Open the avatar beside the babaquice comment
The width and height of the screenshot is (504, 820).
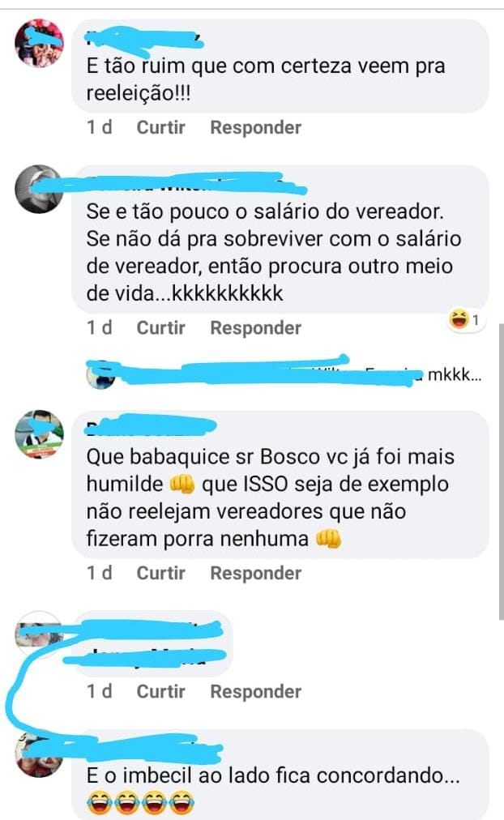[x=39, y=434]
